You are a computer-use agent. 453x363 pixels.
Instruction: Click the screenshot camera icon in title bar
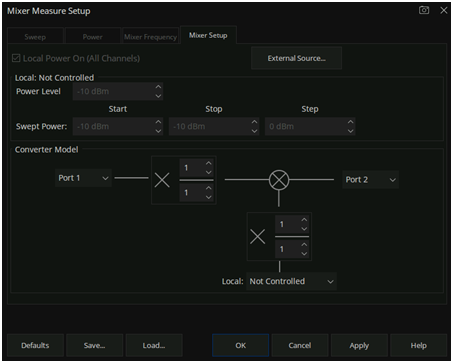tap(424, 10)
